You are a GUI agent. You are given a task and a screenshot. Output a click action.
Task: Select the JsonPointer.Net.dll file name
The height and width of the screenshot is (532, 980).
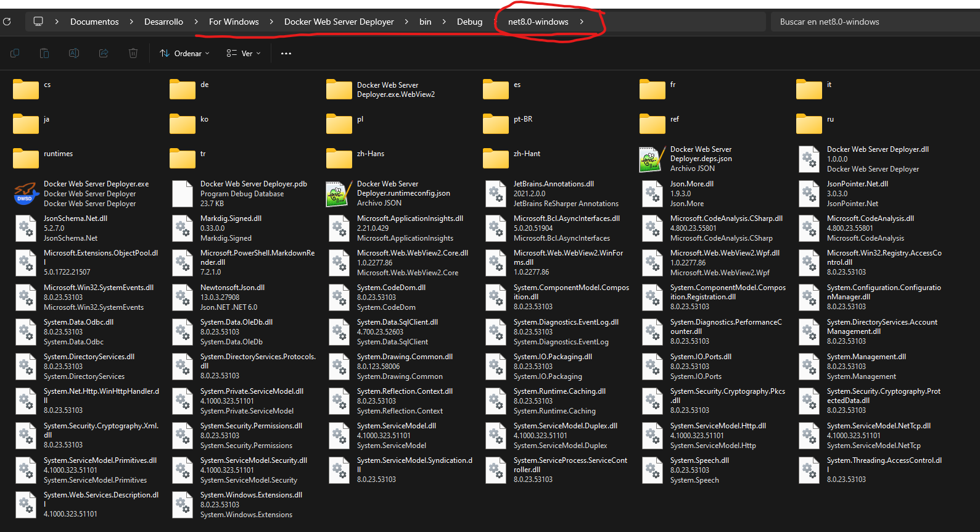[x=857, y=184]
